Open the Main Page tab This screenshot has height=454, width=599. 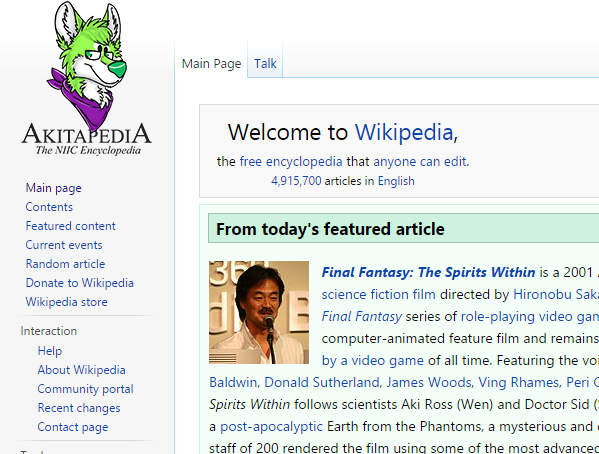(211, 63)
